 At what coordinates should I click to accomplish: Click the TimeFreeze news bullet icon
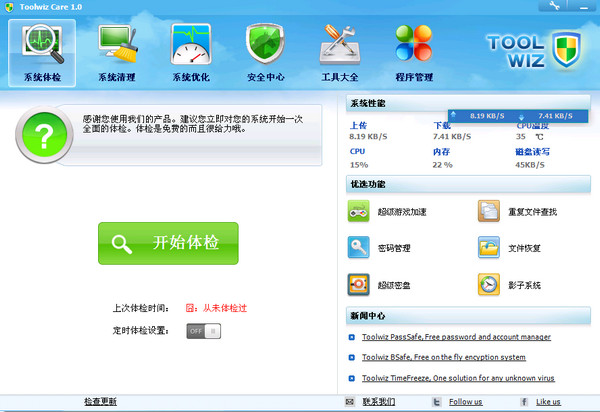pos(352,378)
